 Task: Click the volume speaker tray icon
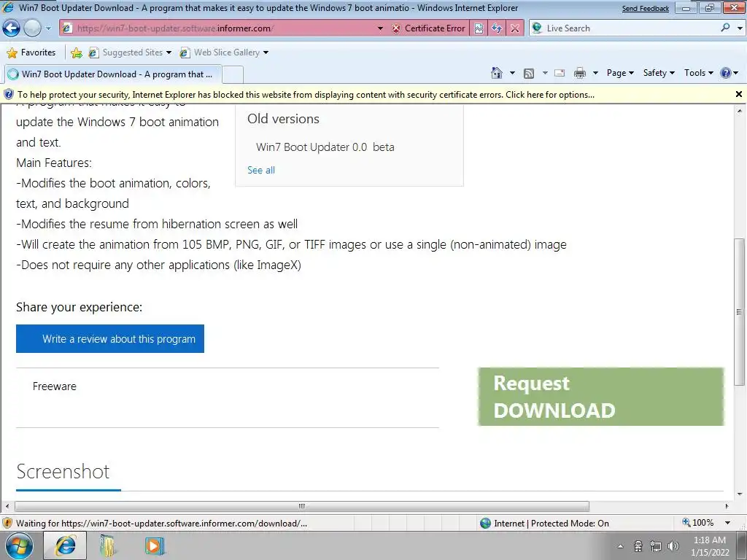673,546
